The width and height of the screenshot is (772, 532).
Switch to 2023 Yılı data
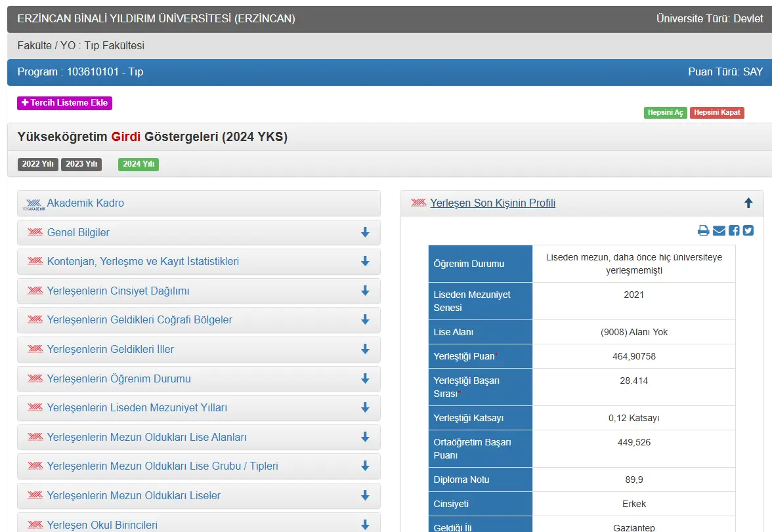[81, 164]
